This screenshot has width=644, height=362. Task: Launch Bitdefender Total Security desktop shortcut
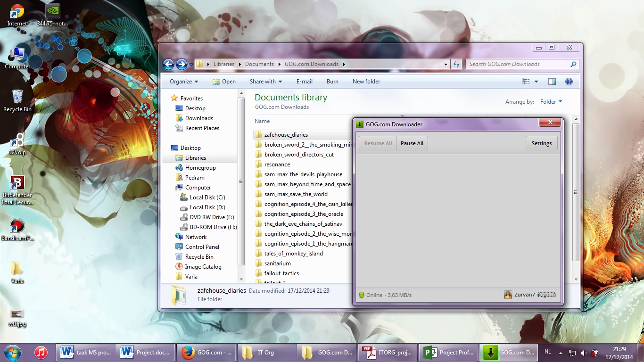pyautogui.click(x=17, y=190)
